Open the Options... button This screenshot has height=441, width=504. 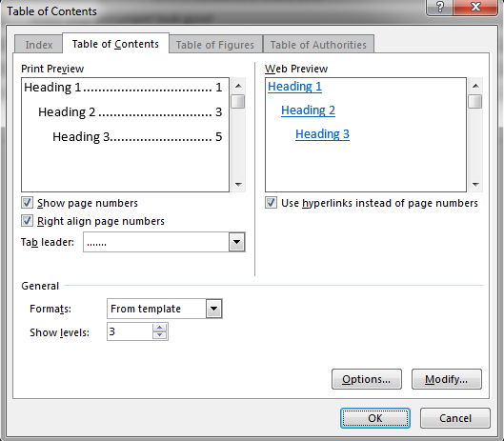pos(367,379)
